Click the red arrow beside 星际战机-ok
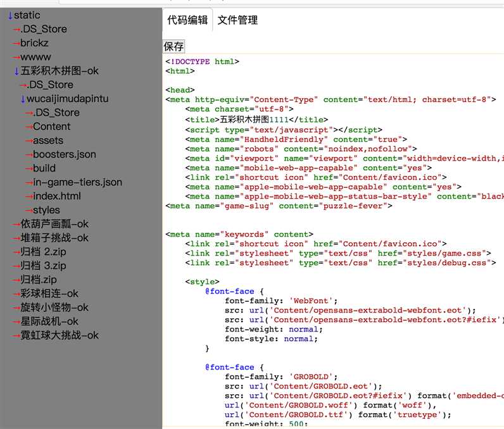 coord(16,321)
